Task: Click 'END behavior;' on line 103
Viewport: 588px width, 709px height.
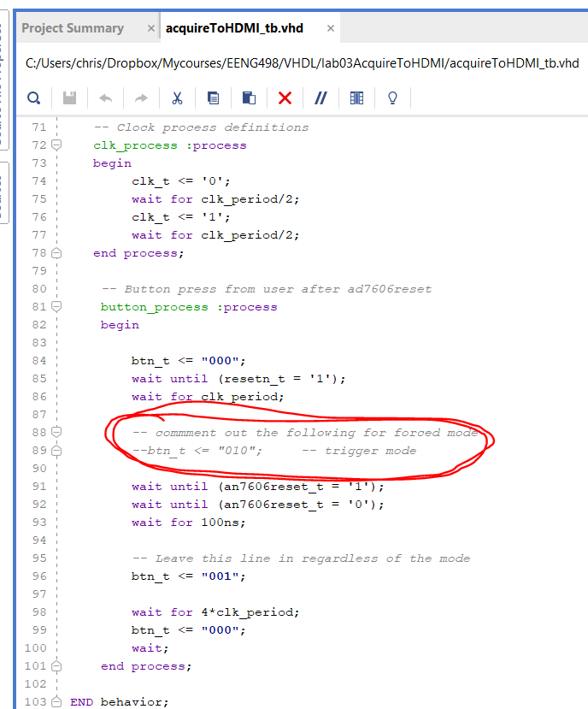Action: click(x=120, y=702)
